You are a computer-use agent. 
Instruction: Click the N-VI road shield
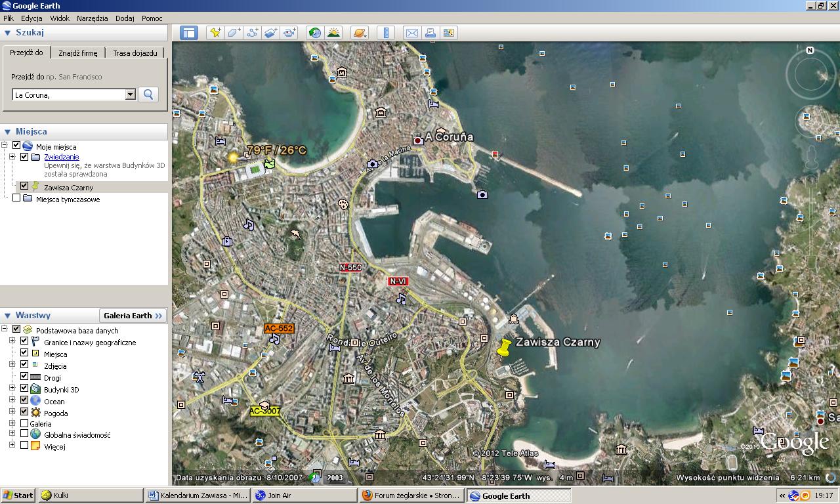pyautogui.click(x=398, y=281)
